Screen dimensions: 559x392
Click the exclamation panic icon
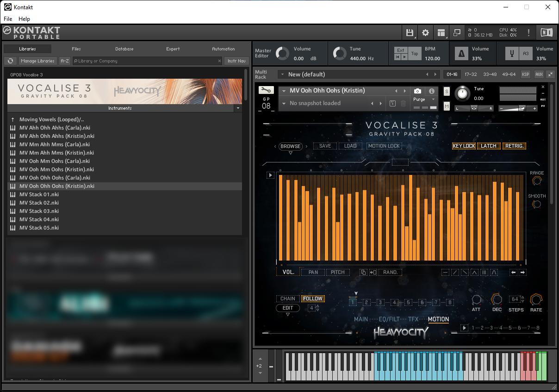coord(528,32)
